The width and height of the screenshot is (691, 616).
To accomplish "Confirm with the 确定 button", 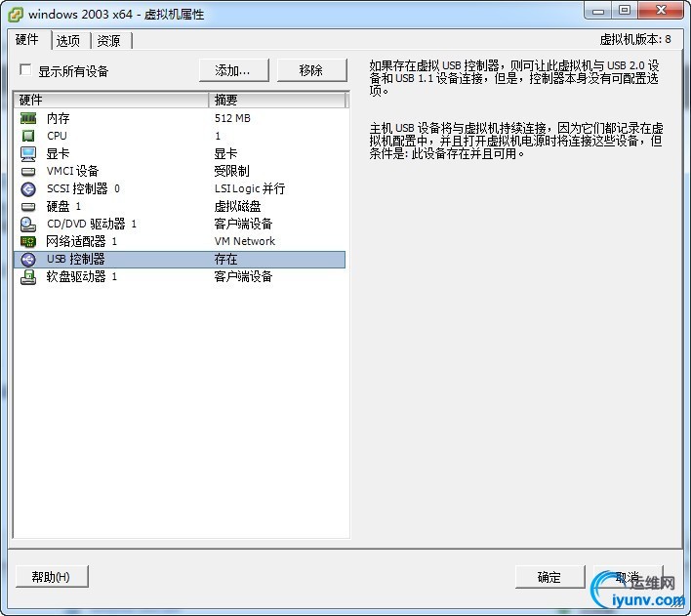I will click(x=550, y=577).
